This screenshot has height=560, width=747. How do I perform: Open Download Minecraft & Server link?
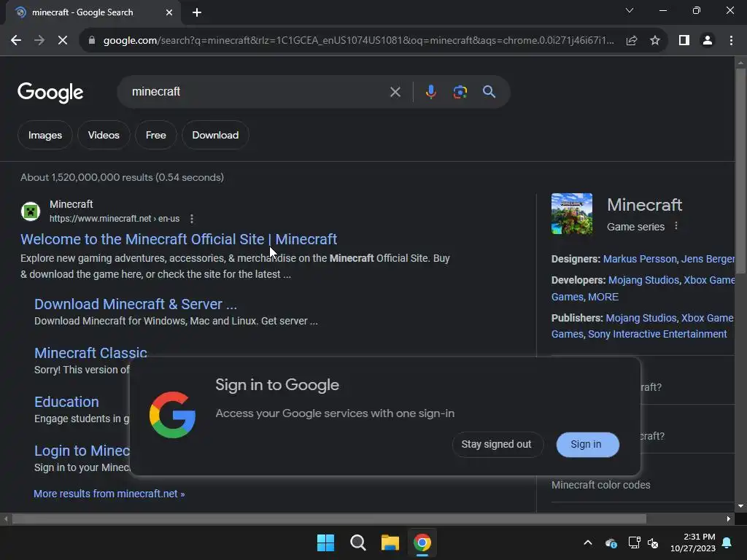(135, 304)
